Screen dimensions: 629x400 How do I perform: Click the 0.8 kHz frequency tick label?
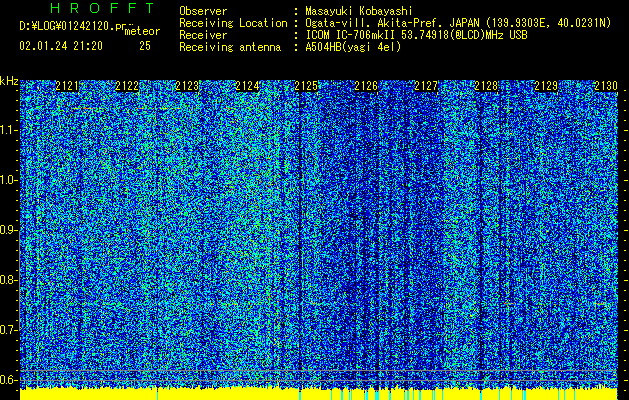pyautogui.click(x=8, y=280)
